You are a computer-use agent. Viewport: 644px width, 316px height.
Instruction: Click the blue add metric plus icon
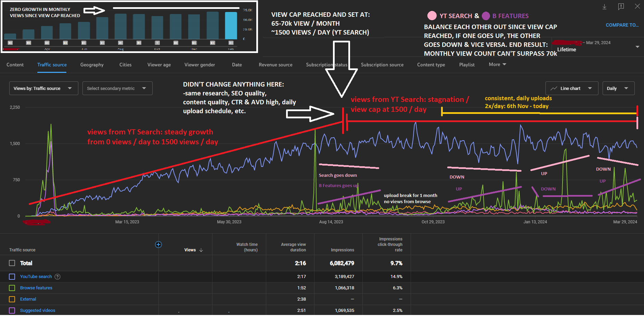click(158, 245)
